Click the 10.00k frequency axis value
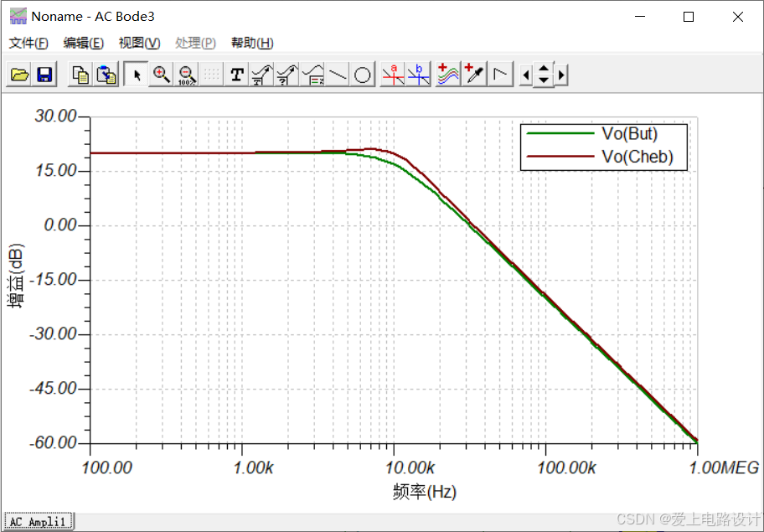This screenshot has height=532, width=764. [x=410, y=467]
